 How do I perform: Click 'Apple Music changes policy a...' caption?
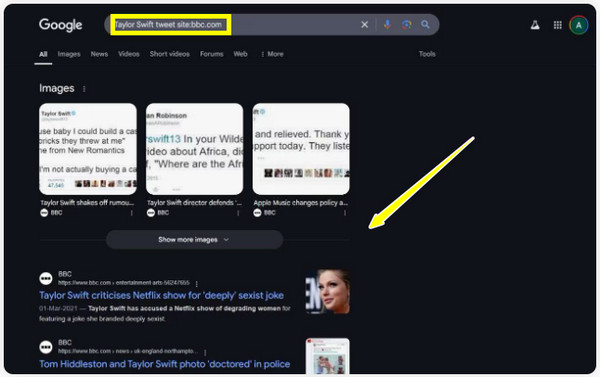(x=300, y=203)
